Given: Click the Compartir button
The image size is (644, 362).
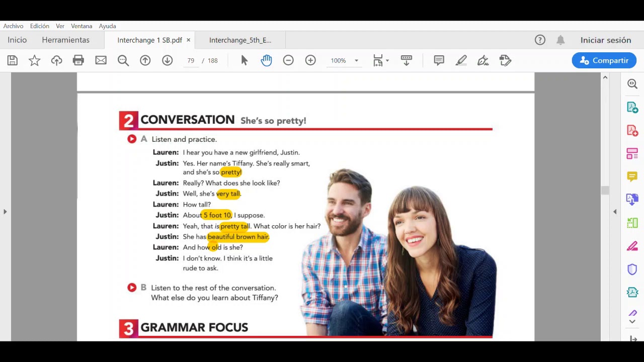Looking at the screenshot, I should point(604,60).
